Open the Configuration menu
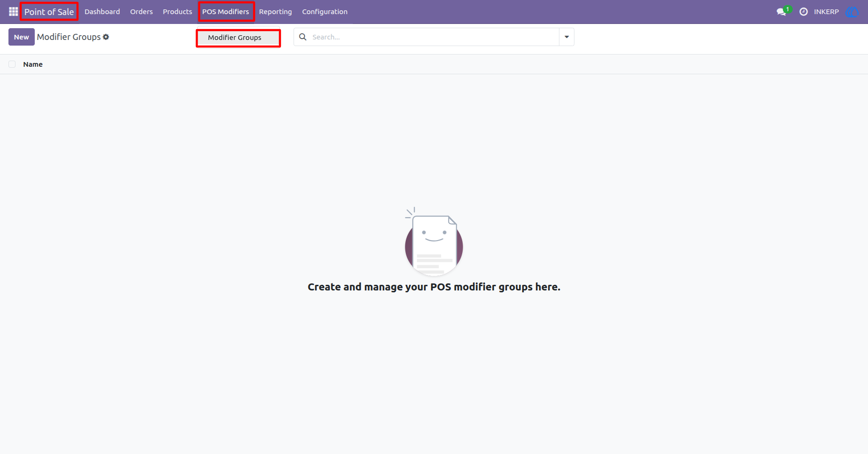This screenshot has width=868, height=454. (325, 12)
